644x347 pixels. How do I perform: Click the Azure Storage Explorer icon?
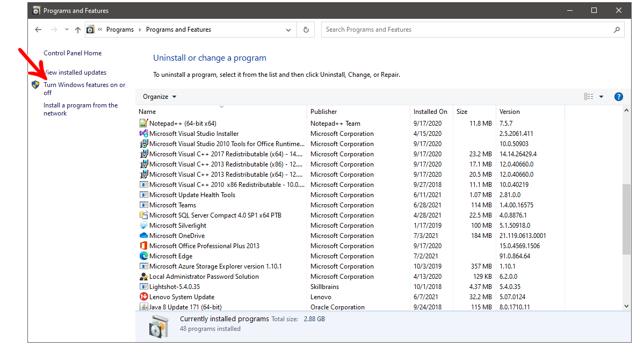[144, 266]
